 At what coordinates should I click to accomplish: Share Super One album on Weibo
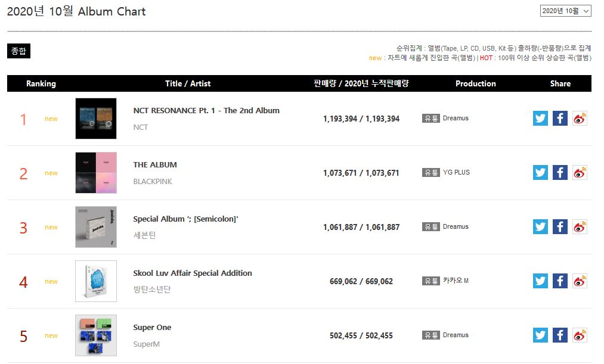click(580, 335)
